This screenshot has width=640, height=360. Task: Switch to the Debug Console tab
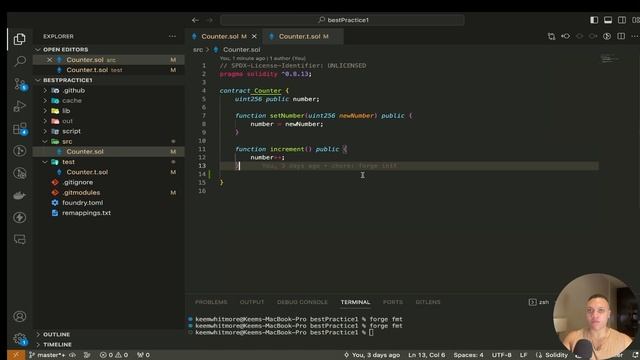[302, 302]
